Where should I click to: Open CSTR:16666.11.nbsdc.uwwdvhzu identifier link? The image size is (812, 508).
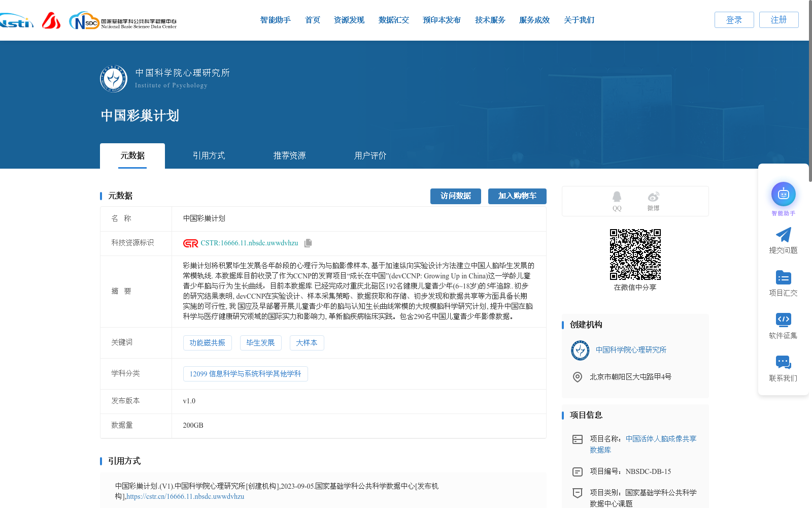[249, 243]
